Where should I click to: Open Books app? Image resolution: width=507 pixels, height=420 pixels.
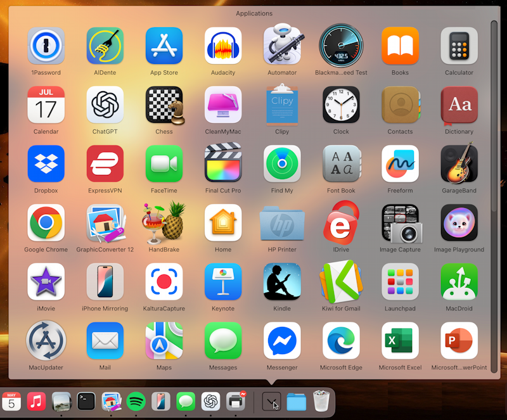pos(400,46)
